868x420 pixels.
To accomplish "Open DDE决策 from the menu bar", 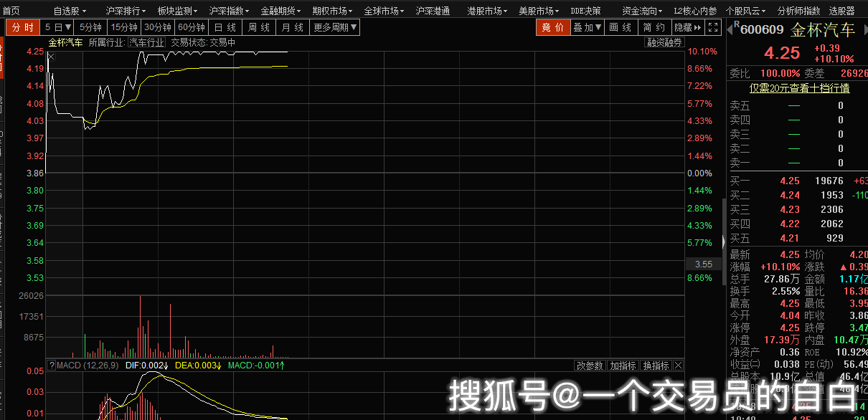I will [x=585, y=11].
